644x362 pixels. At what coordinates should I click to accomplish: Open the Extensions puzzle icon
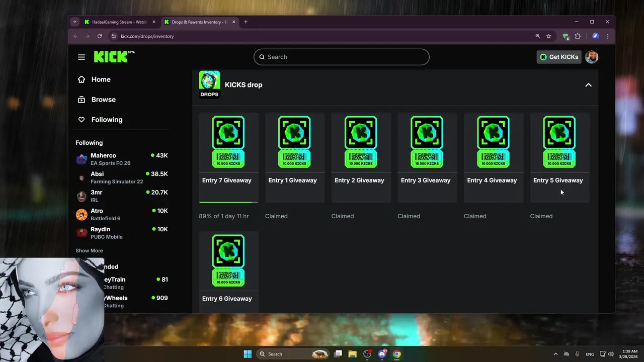pyautogui.click(x=578, y=36)
